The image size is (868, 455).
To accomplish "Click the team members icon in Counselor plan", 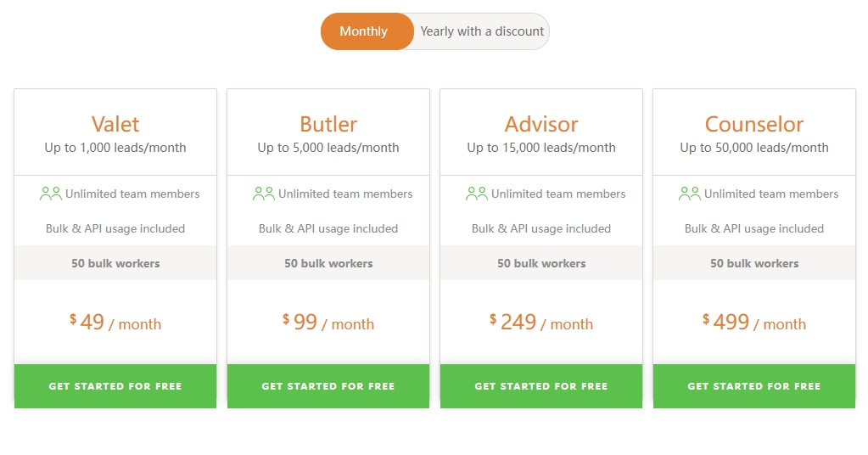I will (690, 194).
